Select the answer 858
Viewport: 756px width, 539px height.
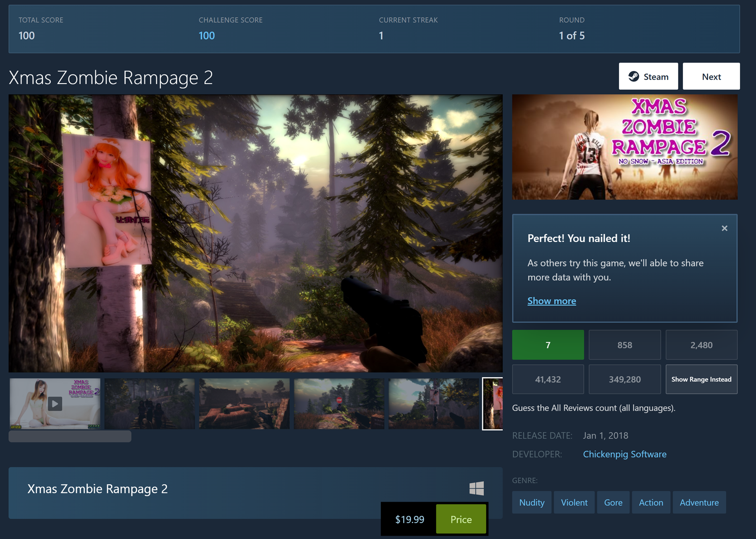point(625,345)
